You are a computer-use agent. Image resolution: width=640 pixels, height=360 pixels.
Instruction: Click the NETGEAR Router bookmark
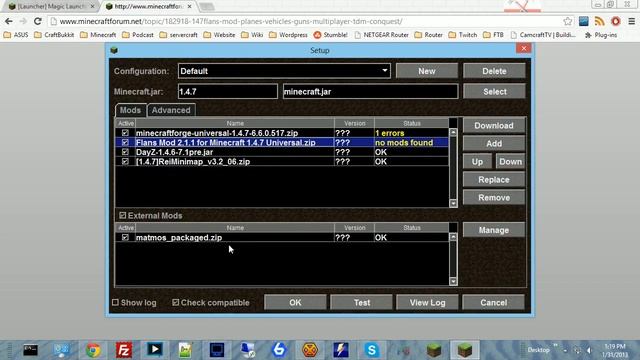click(x=381, y=35)
